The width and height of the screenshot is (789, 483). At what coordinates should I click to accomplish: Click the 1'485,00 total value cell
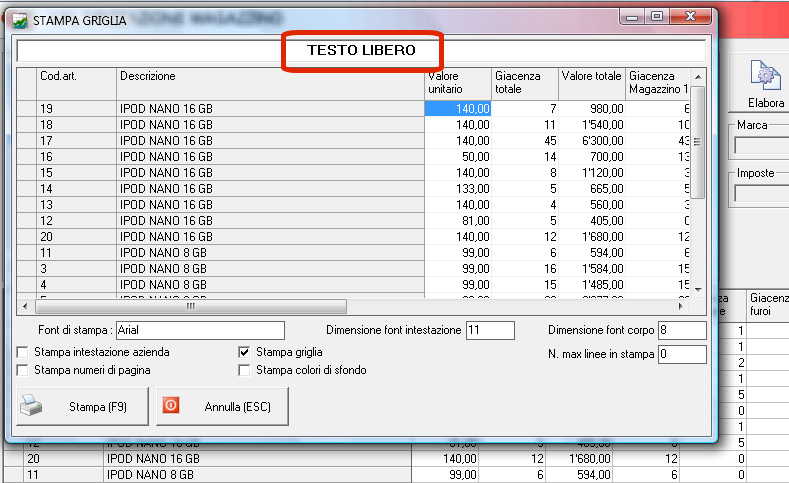(x=591, y=285)
